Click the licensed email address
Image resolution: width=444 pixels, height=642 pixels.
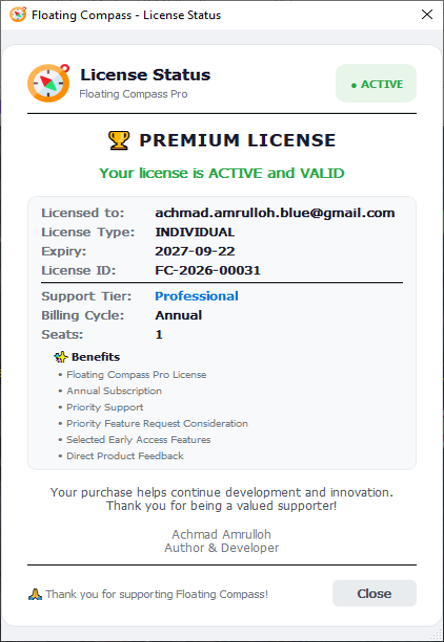(275, 213)
